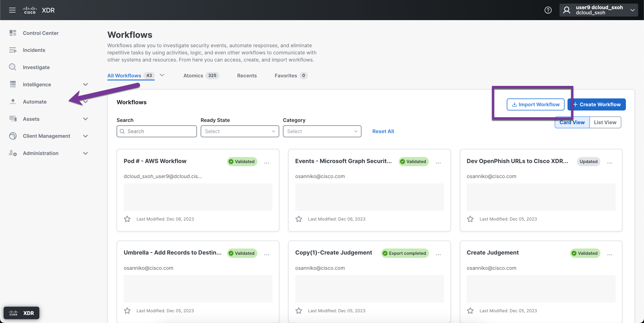Switch to Card View
Image resolution: width=644 pixels, height=323 pixels.
point(572,122)
